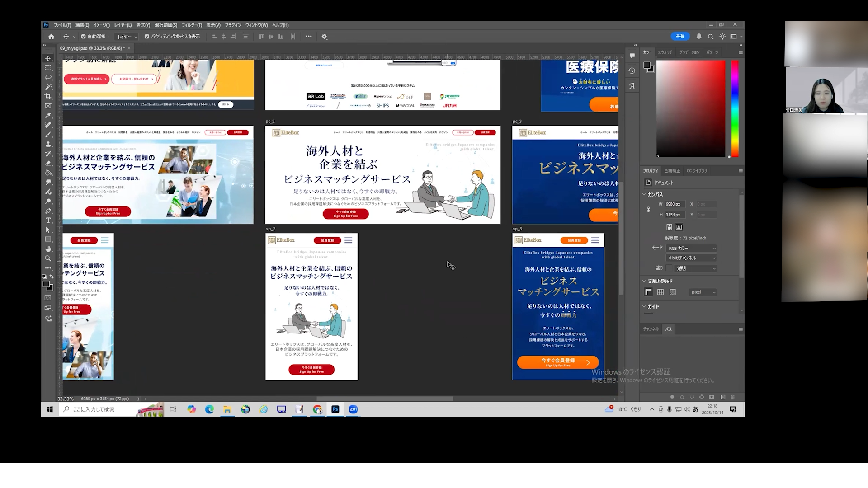Toggle the 自動選択 checkbox

(83, 37)
